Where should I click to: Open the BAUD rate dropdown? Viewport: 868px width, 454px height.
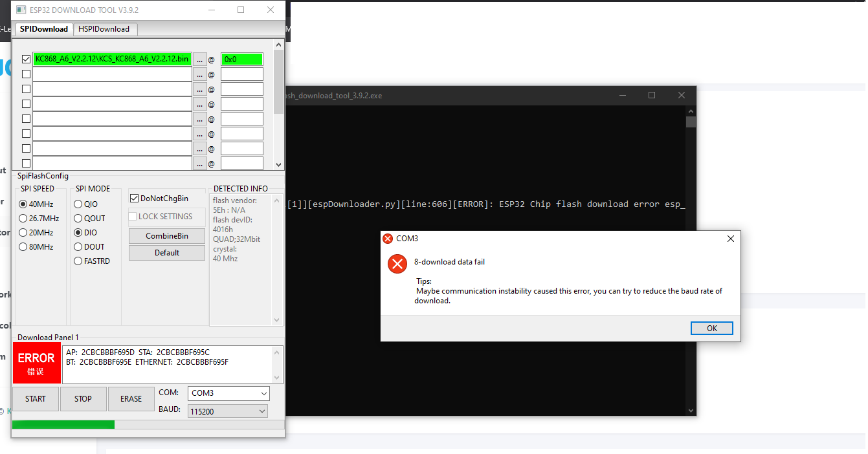228,411
